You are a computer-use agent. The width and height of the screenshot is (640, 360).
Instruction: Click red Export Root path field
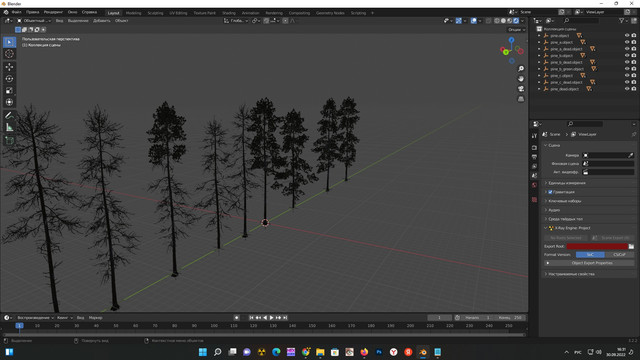[x=597, y=247]
